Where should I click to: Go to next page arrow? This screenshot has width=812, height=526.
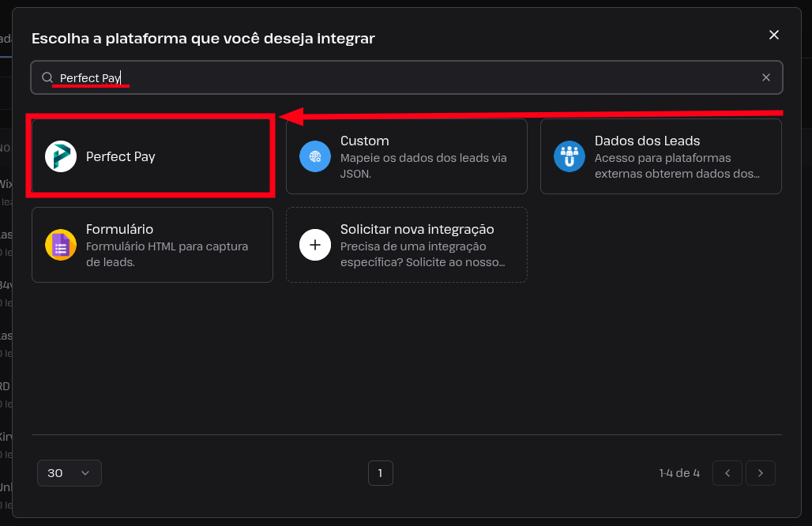click(x=760, y=473)
